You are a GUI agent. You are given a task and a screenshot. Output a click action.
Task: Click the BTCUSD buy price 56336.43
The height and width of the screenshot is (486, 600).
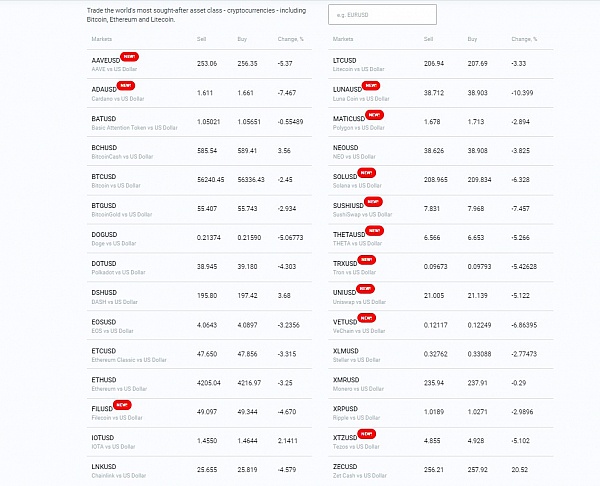254,178
